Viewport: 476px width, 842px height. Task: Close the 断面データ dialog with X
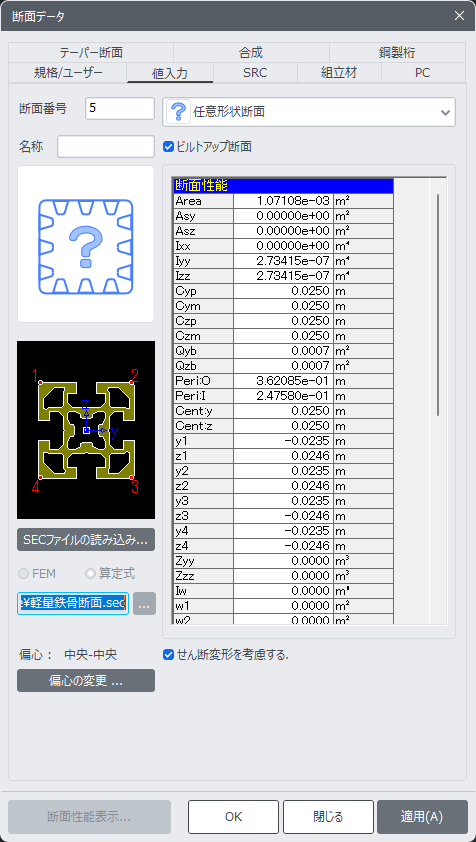tap(459, 16)
